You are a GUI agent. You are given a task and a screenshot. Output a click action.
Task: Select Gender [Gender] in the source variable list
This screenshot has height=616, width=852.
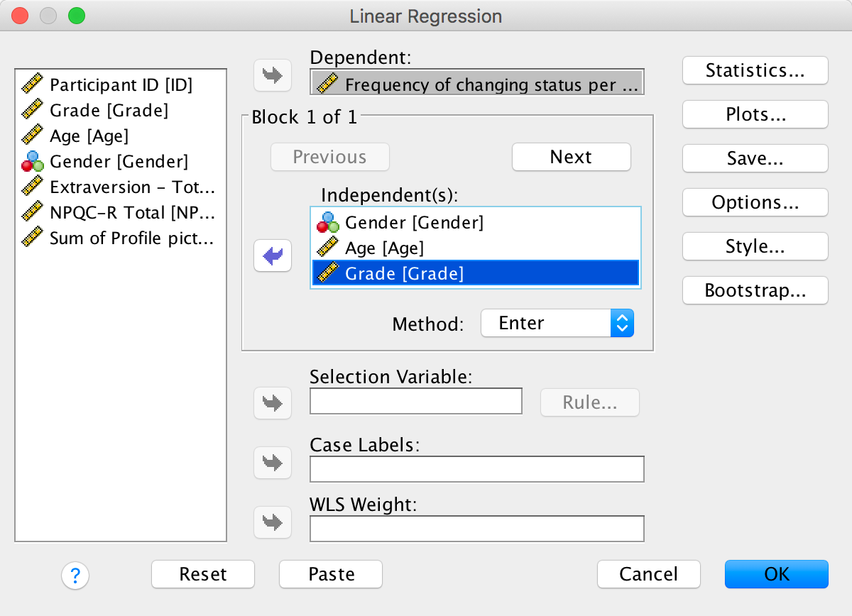(119, 162)
